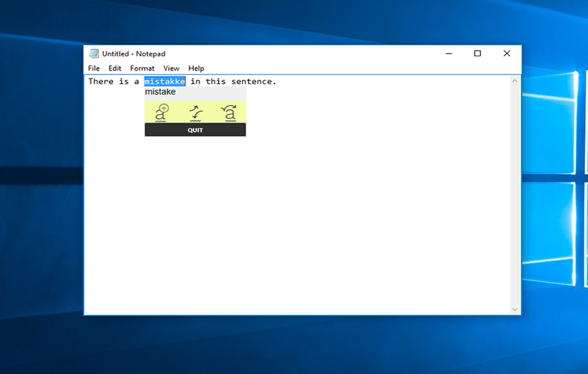The image size is (588, 374).
Task: Click the autocorrect 'a' icon with a curved arrow
Action: pyautogui.click(x=229, y=113)
